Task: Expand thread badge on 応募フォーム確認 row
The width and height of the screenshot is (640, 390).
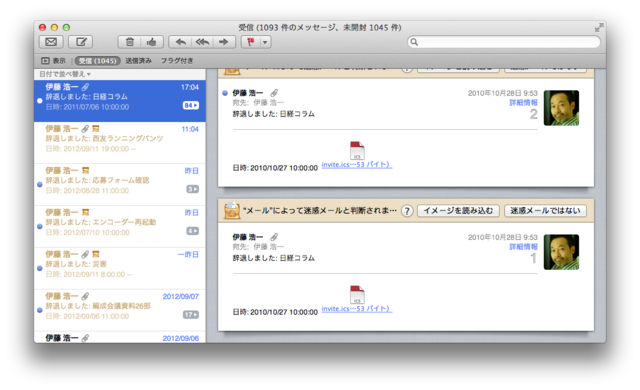Action: 192,189
